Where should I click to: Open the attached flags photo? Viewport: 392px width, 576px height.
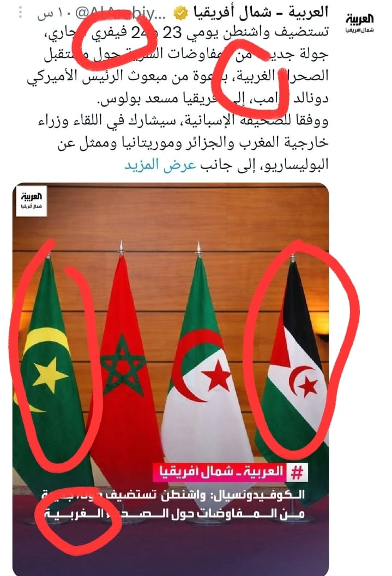click(171, 379)
